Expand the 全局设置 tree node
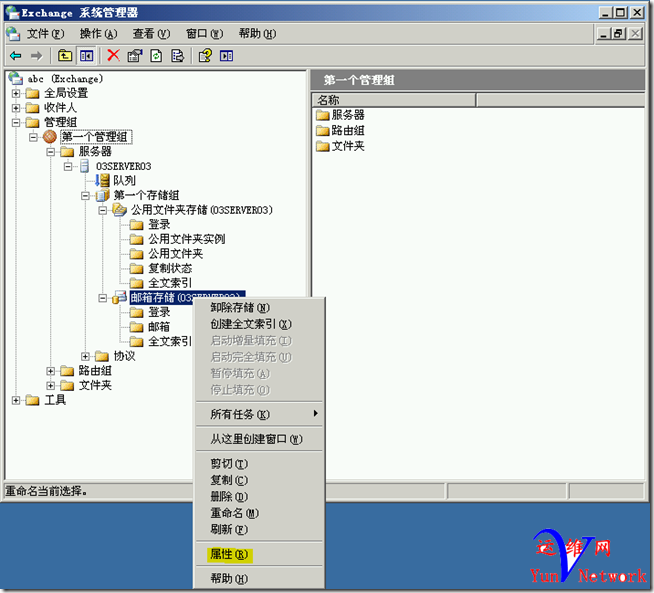Image resolution: width=654 pixels, height=593 pixels. coord(16,93)
